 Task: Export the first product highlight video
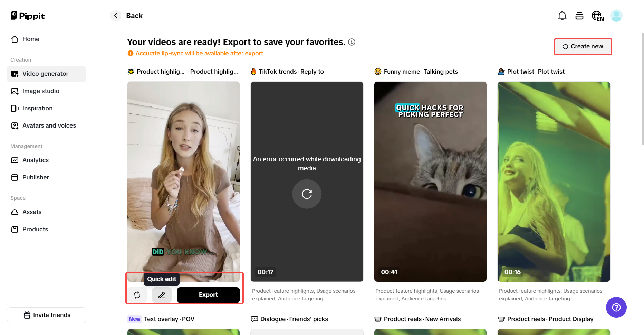208,295
